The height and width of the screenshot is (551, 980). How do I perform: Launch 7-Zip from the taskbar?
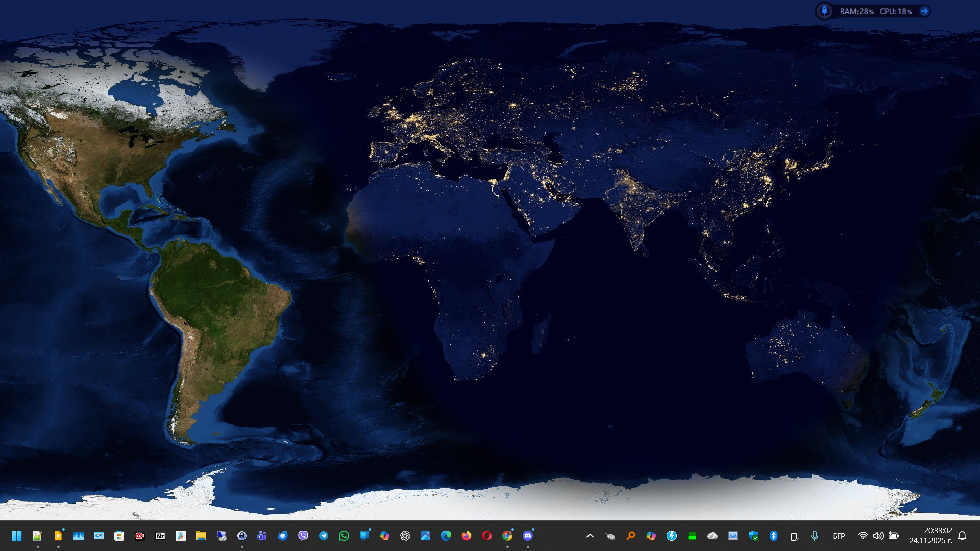click(x=160, y=536)
